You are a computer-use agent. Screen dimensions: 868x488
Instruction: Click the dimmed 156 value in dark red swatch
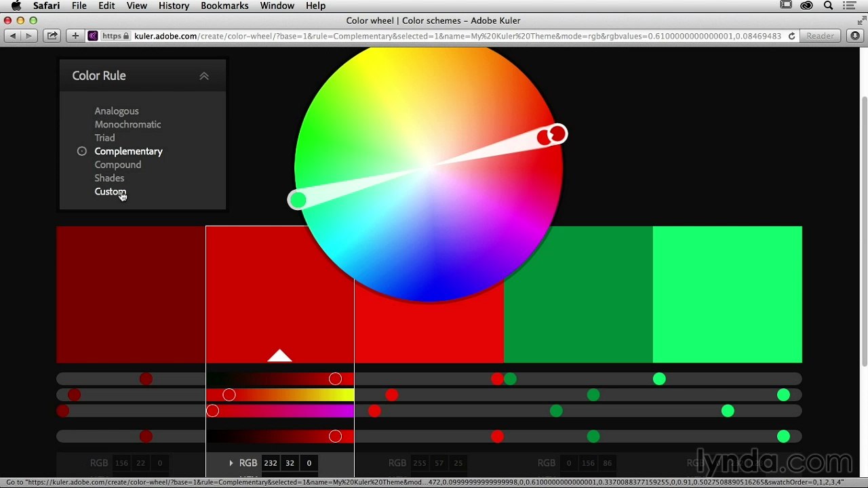tap(121, 463)
